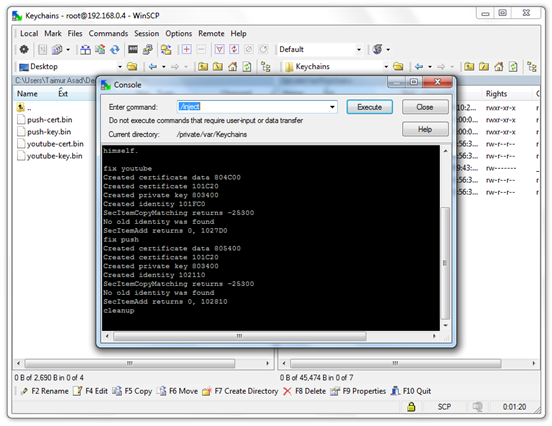552x426 pixels.
Task: Click Keep Remote Directory Up to Date icon
Action: [115, 49]
